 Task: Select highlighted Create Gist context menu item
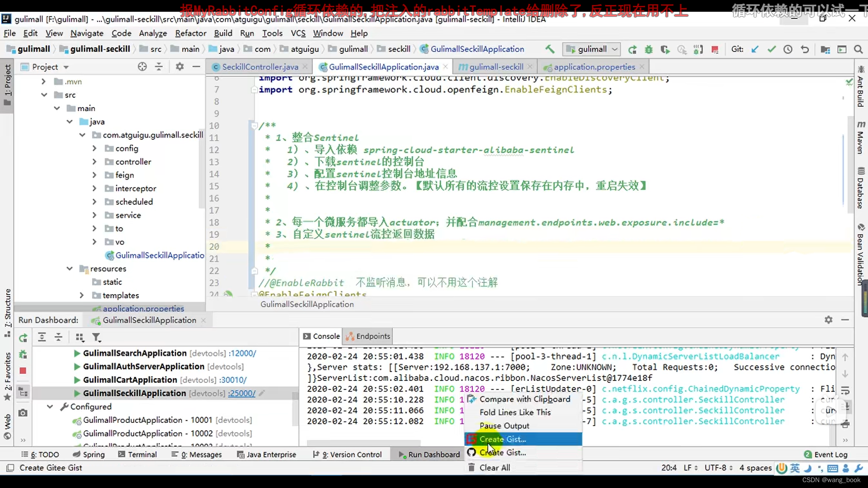[x=523, y=439]
